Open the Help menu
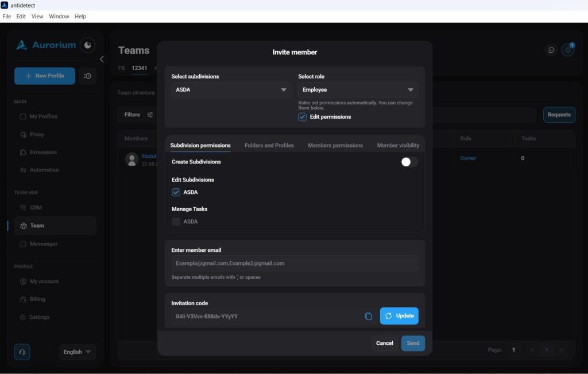 click(x=80, y=17)
